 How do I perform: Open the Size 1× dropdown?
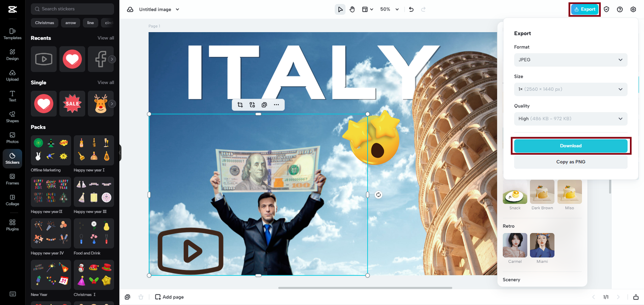pyautogui.click(x=571, y=89)
